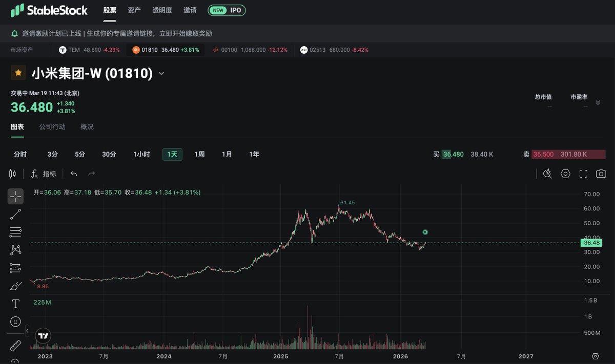Image resolution: width=615 pixels, height=364 pixels.
Task: Open candlestick chart style icon
Action: coord(13,174)
